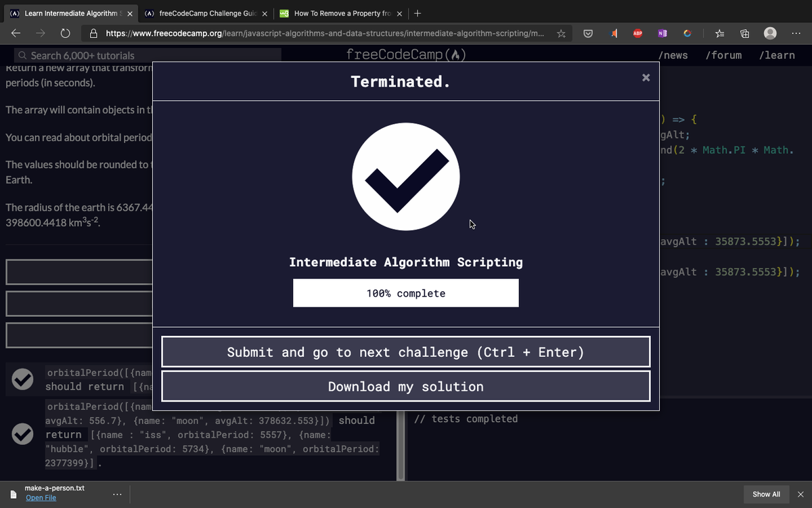Click the forward navigation arrow
Screen dimensions: 812x508
(41, 33)
